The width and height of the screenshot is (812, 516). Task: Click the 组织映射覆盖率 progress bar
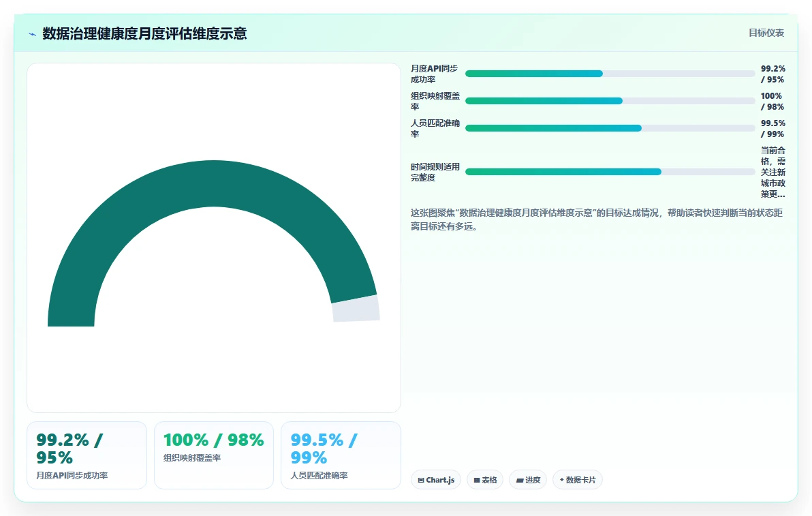coord(610,101)
